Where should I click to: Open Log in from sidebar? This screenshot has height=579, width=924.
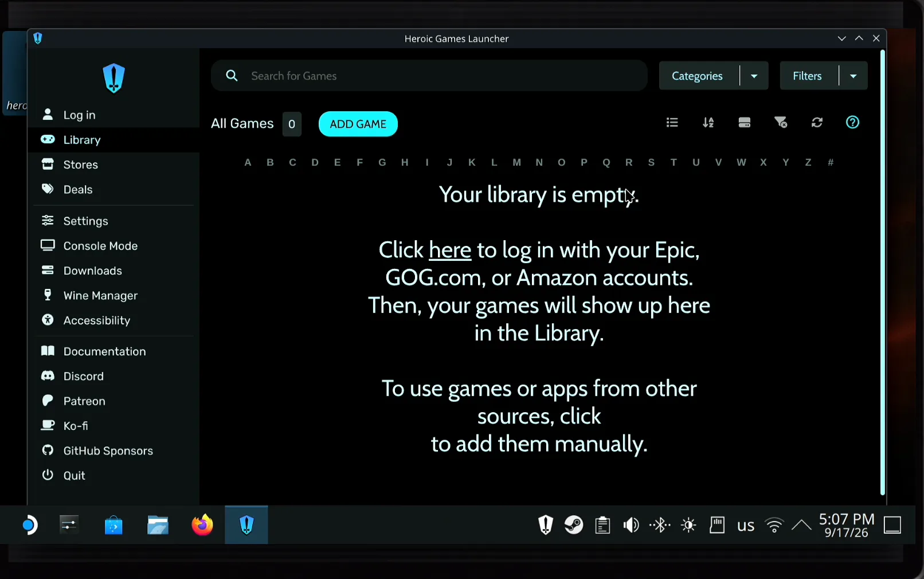click(x=113, y=115)
